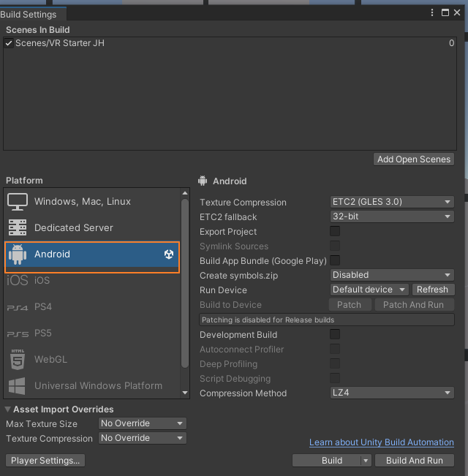Open the Create symbols.zip dropdown
The image size is (468, 476).
click(392, 275)
